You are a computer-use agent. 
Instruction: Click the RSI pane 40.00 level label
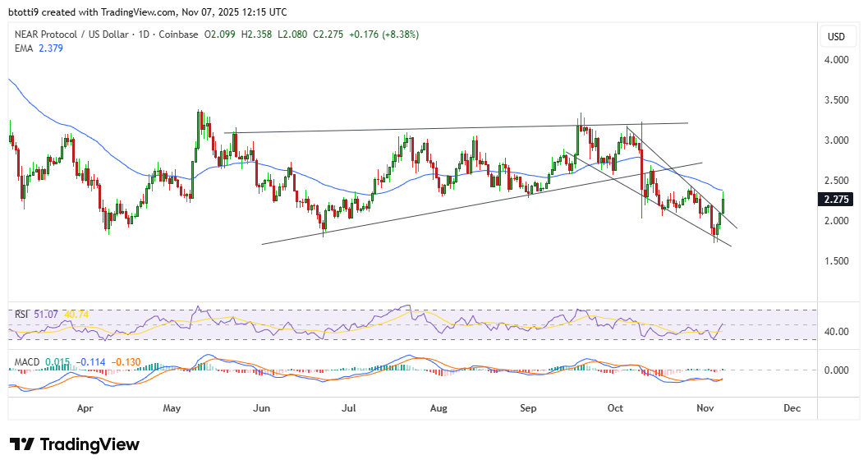click(838, 332)
